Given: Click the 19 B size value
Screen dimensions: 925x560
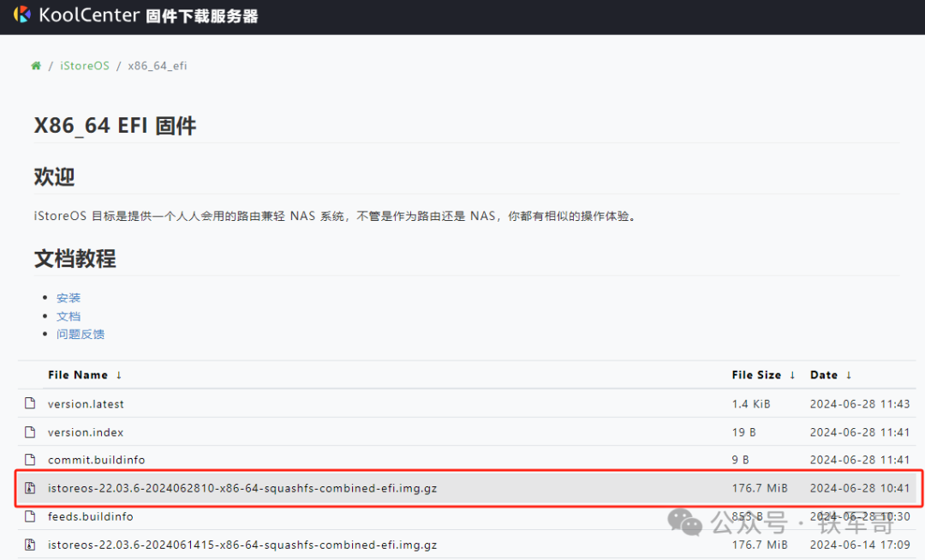Looking at the screenshot, I should 744,432.
